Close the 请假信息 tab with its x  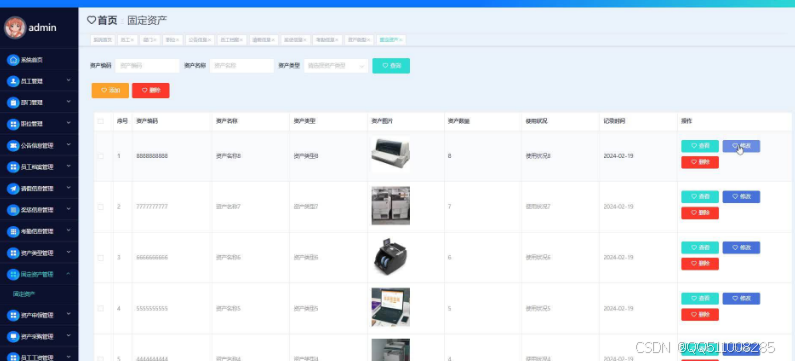pyautogui.click(x=274, y=40)
